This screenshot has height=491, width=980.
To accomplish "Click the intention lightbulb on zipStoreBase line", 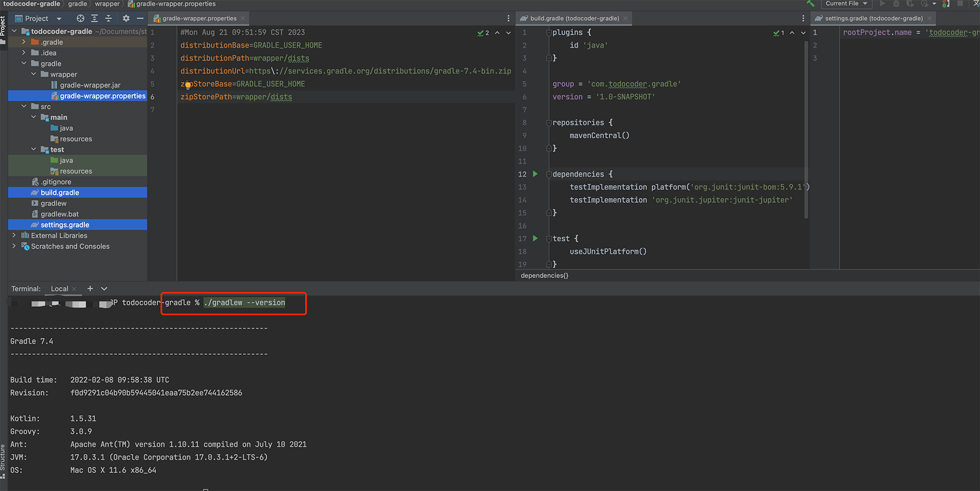I will coord(187,84).
